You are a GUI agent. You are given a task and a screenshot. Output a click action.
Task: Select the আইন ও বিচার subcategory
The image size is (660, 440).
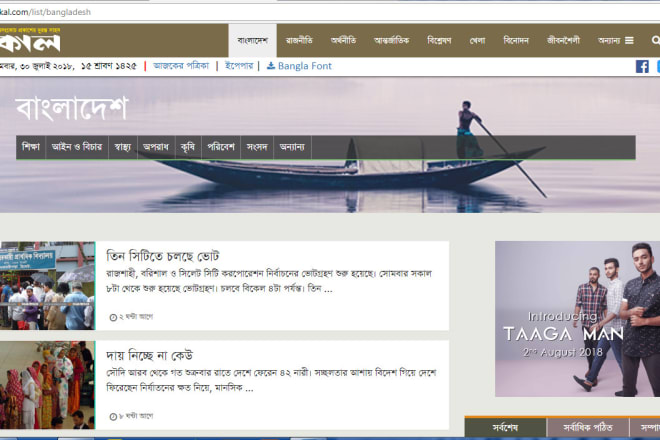click(77, 147)
